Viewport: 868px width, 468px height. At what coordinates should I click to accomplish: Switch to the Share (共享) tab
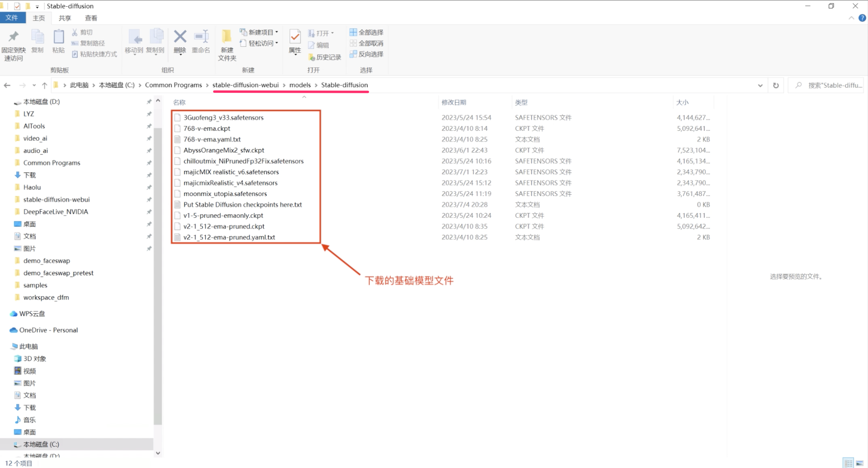(65, 18)
